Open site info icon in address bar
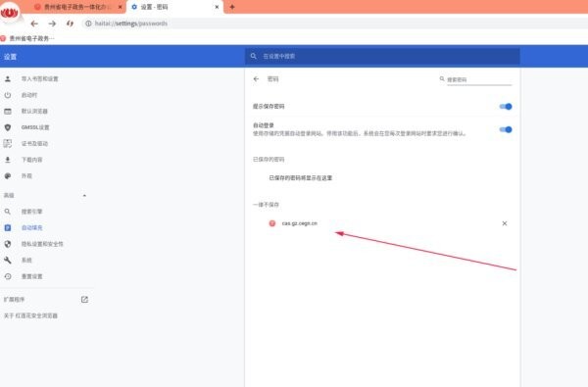The image size is (588, 387). point(88,24)
